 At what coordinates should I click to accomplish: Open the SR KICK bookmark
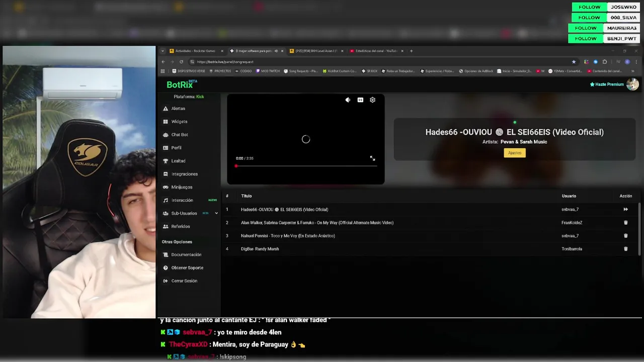(x=369, y=71)
